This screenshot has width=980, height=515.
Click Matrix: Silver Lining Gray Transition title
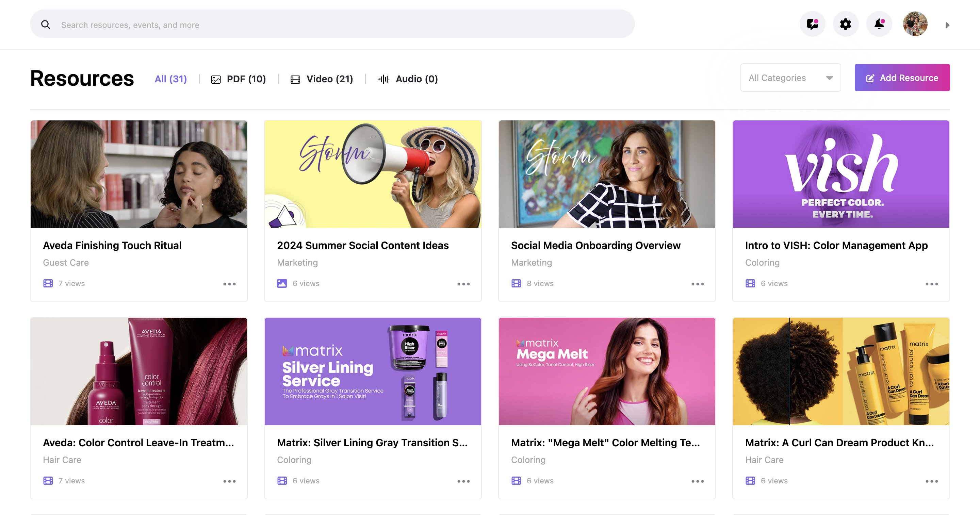click(373, 443)
